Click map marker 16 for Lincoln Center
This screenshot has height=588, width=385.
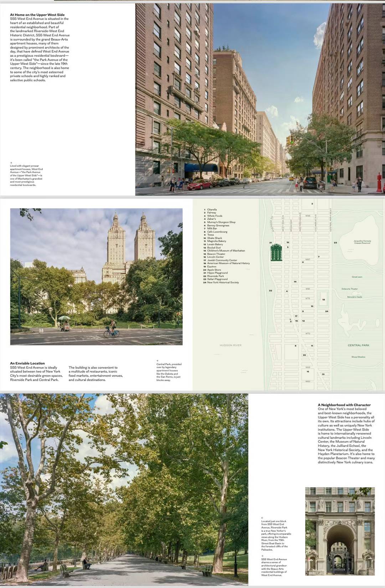(308, 371)
